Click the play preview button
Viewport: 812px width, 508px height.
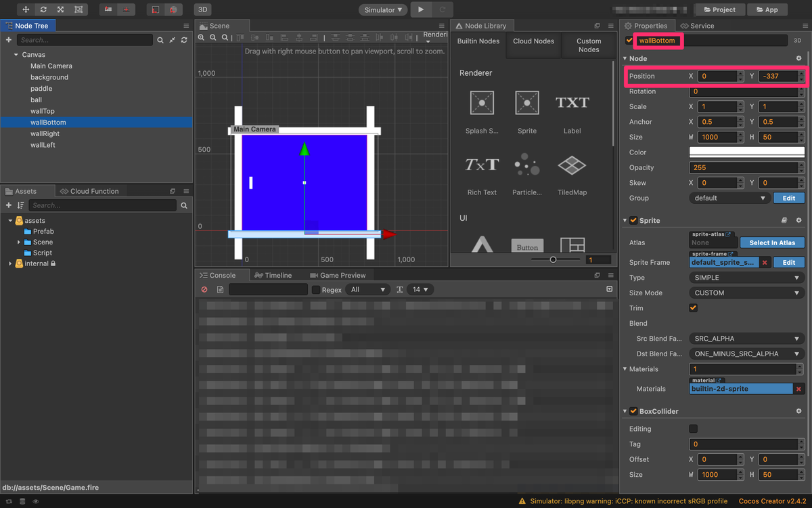[421, 9]
